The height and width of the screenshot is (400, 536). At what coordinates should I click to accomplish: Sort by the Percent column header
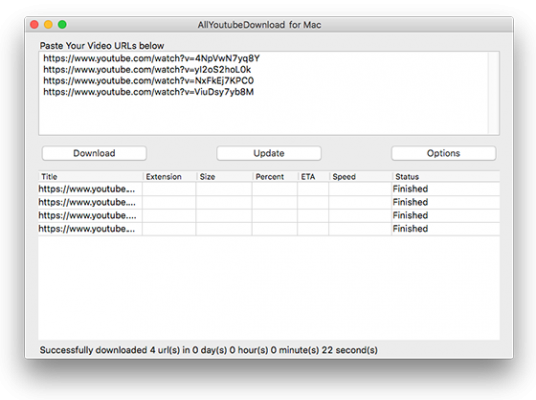click(x=275, y=176)
